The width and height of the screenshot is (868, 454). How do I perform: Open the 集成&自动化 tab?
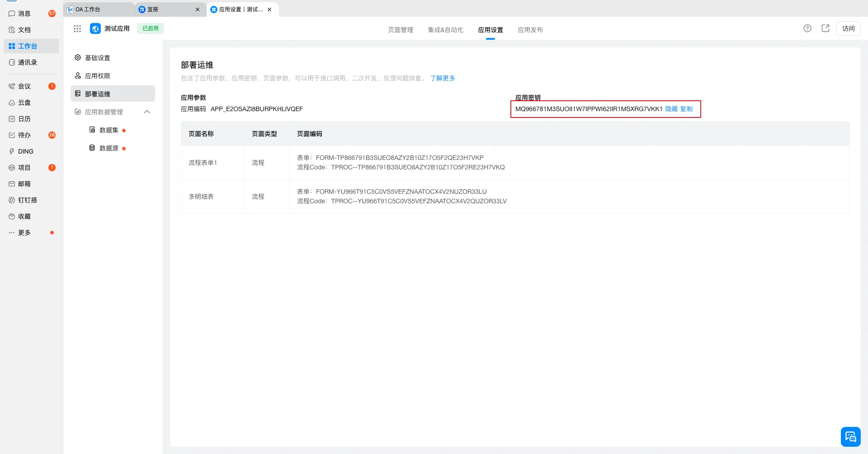(x=445, y=30)
